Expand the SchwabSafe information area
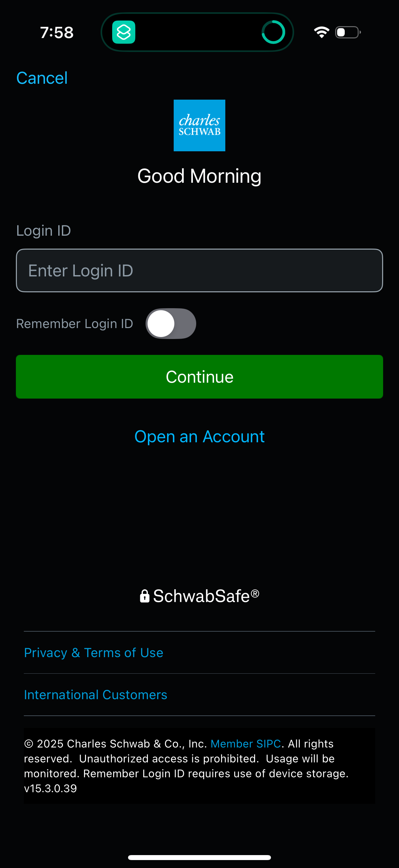399x868 pixels. tap(199, 595)
